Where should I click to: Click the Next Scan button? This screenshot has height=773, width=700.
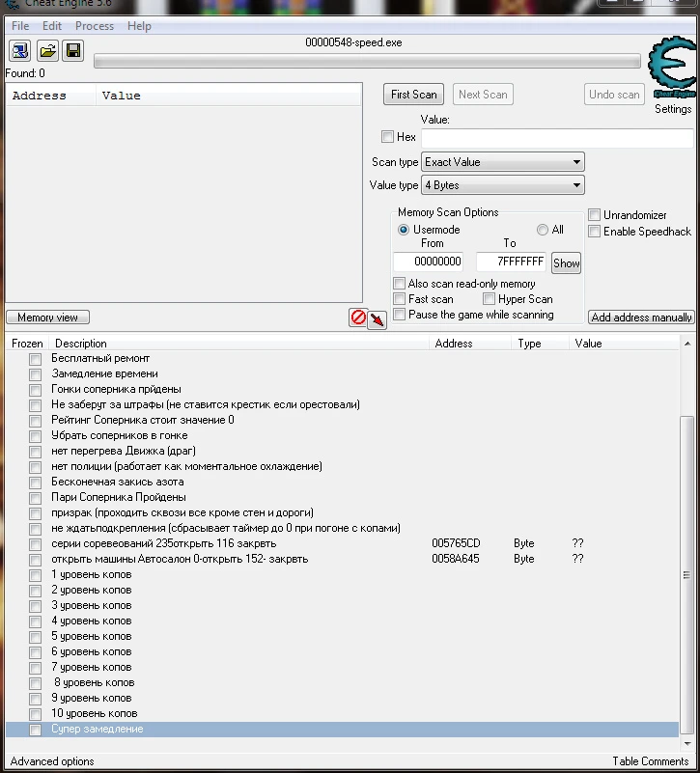[483, 95]
